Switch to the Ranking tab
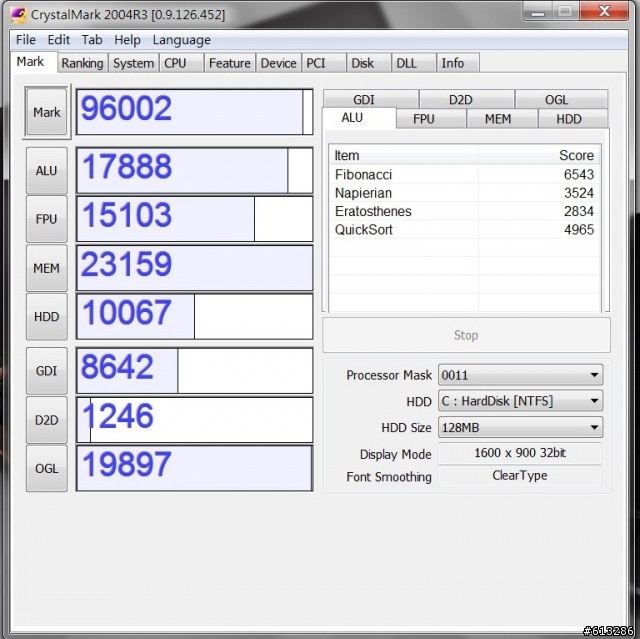The image size is (640, 639). (x=82, y=63)
